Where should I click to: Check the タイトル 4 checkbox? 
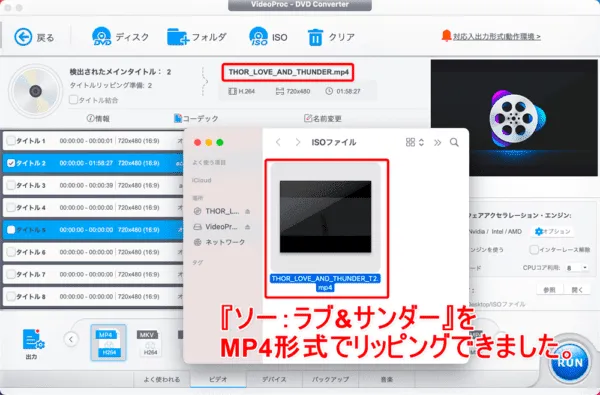click(11, 207)
